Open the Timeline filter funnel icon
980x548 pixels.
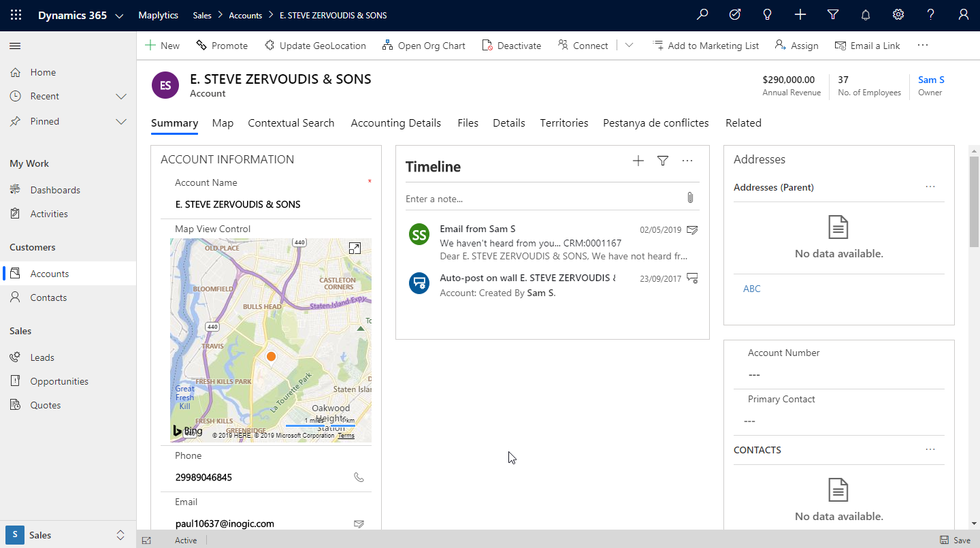(663, 161)
